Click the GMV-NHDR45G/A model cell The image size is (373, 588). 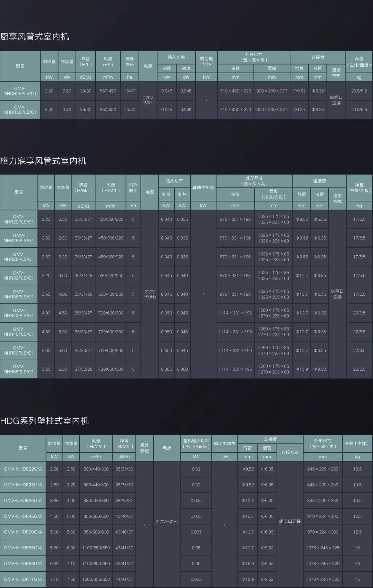[23, 516]
